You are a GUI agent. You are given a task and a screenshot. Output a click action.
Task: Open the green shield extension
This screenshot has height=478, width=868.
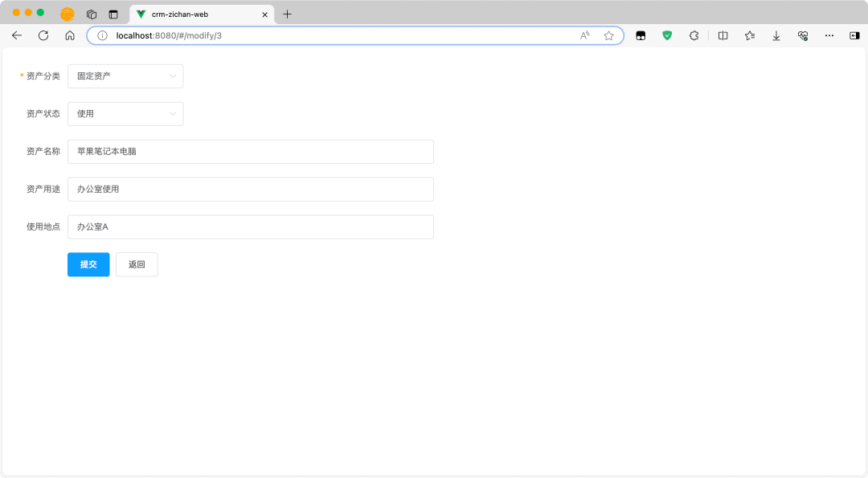pyautogui.click(x=667, y=35)
